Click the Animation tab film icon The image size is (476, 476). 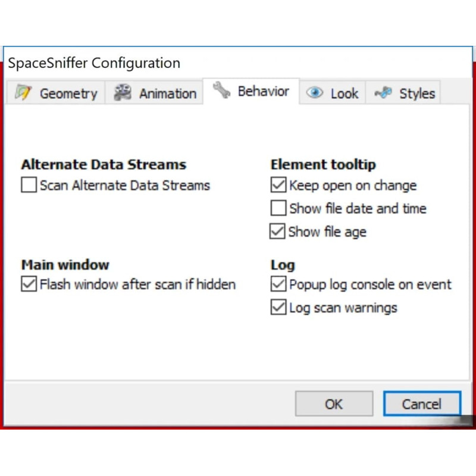(x=123, y=92)
